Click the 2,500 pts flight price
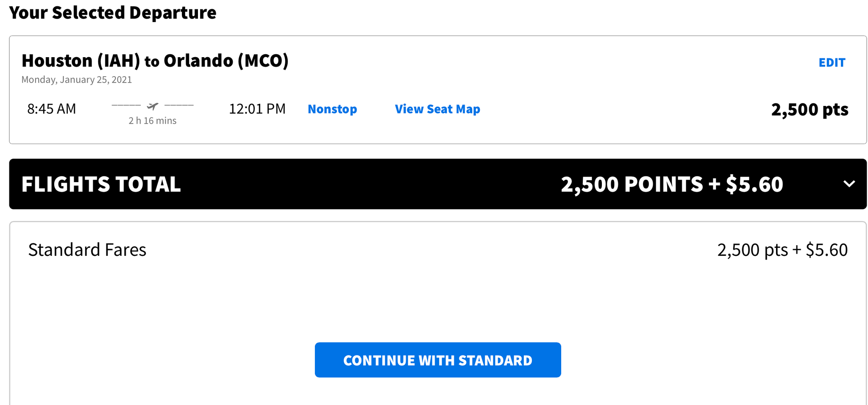This screenshot has width=868, height=405. click(810, 109)
